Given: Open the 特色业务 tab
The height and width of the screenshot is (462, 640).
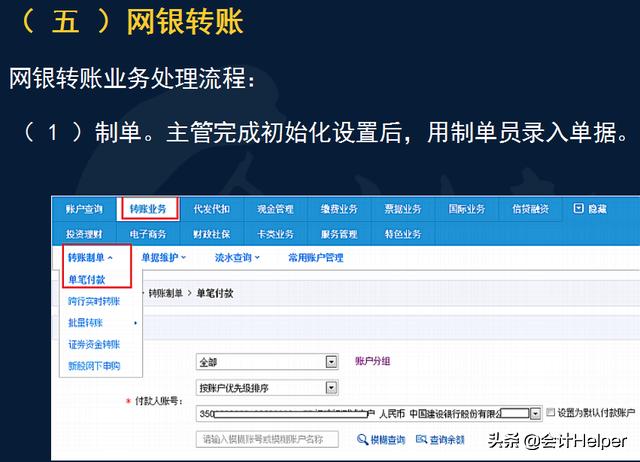Looking at the screenshot, I should pos(402,234).
